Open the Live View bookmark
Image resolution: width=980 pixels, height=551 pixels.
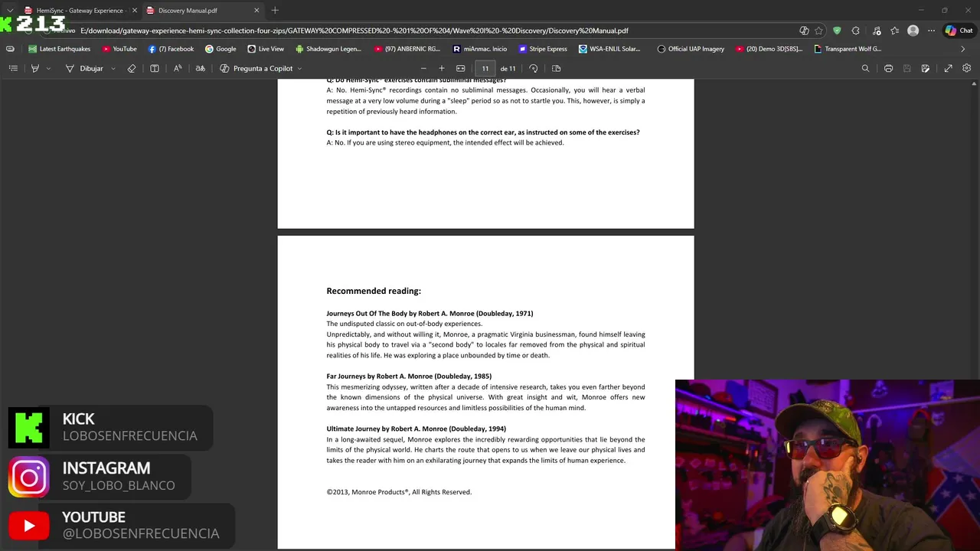click(x=266, y=49)
